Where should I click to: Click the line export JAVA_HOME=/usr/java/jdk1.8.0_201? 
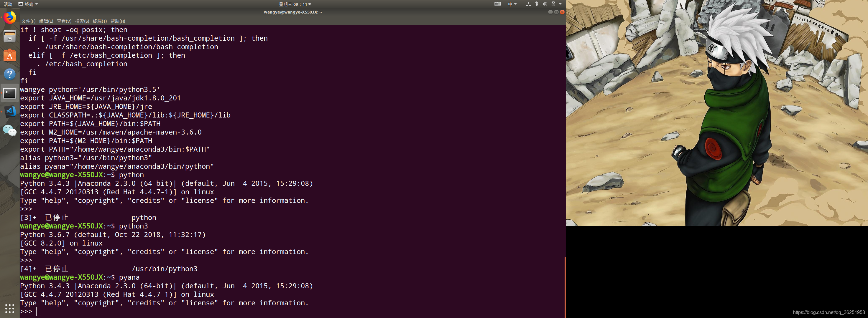pyautogui.click(x=101, y=98)
